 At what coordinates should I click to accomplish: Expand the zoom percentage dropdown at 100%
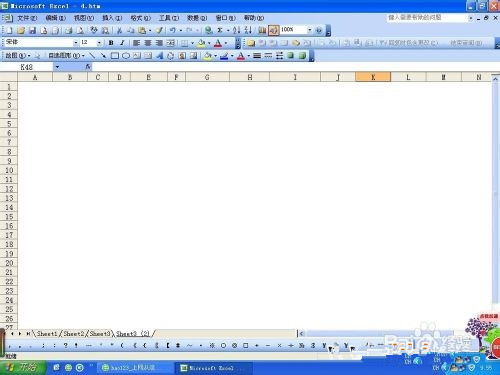tap(309, 30)
